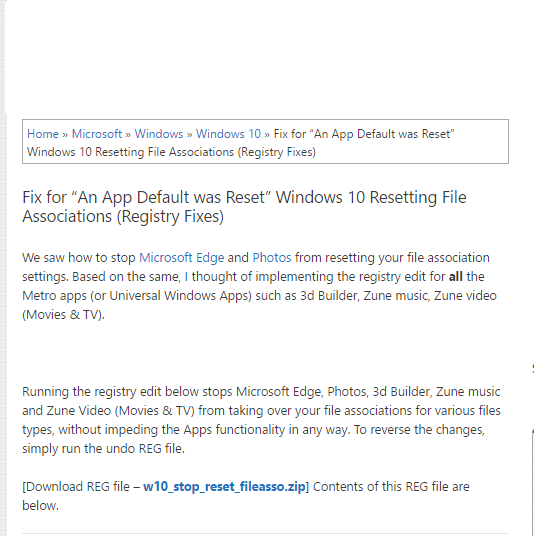The image size is (534, 536).
Task: Open the Home breadcrumb link
Action: pyautogui.click(x=43, y=134)
